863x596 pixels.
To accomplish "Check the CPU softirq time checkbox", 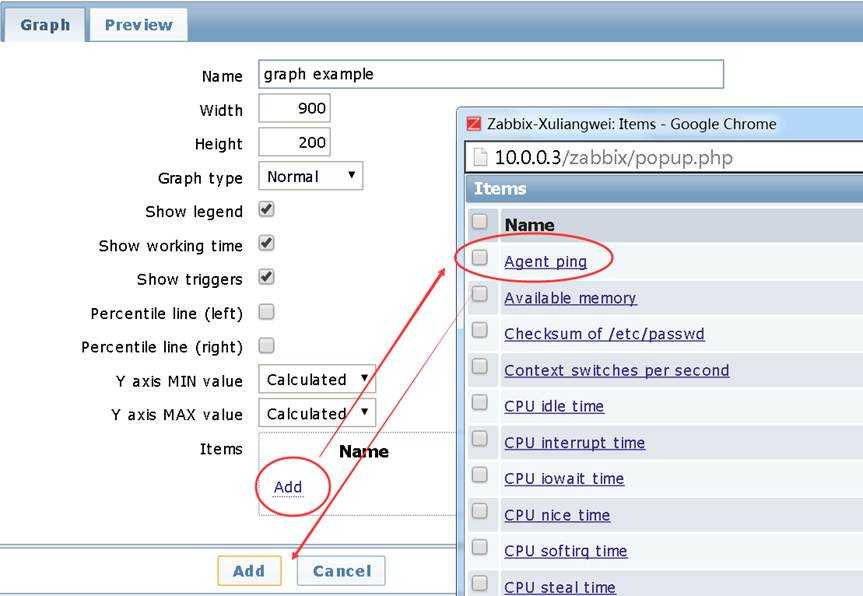I will coord(479,547).
